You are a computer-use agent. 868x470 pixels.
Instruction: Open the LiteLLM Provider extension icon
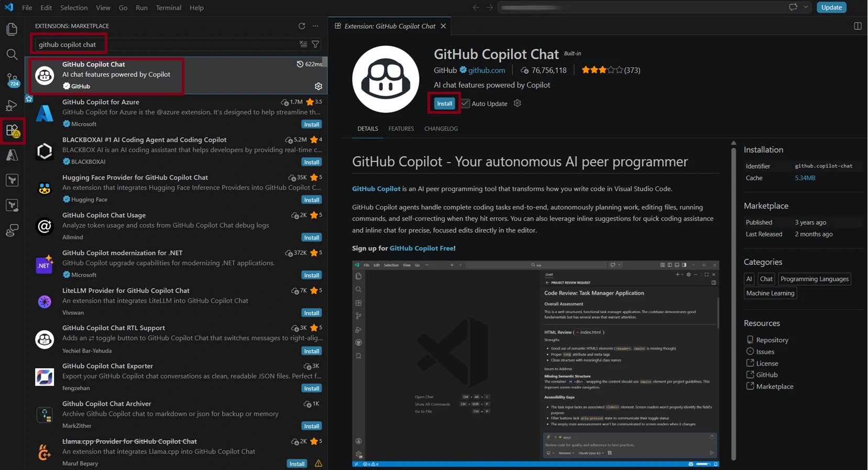tap(45, 302)
